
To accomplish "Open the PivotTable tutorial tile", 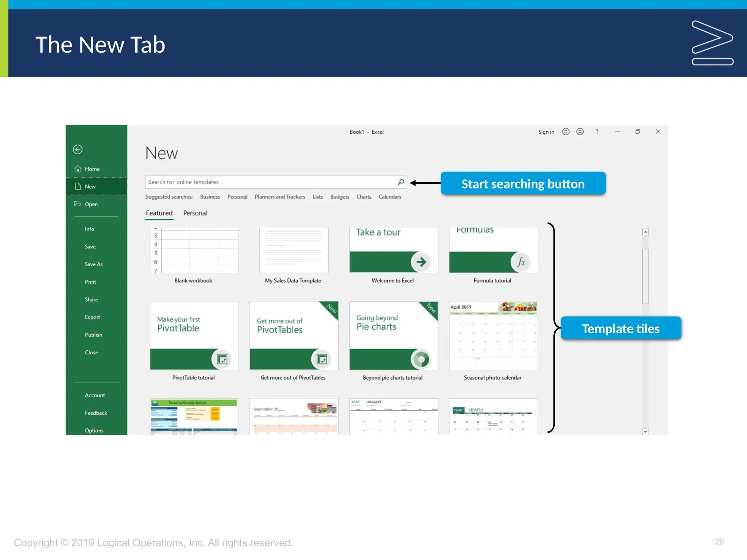I will (x=194, y=341).
